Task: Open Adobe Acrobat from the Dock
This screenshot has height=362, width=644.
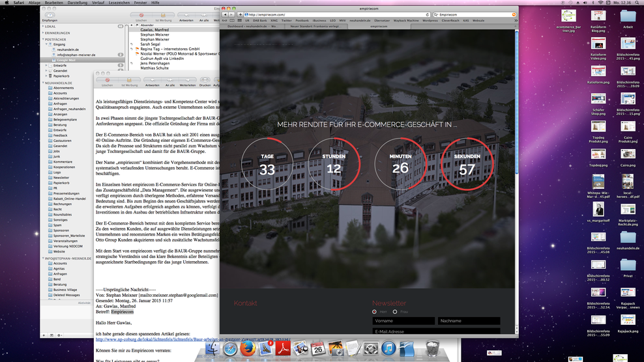Action: click(x=283, y=348)
